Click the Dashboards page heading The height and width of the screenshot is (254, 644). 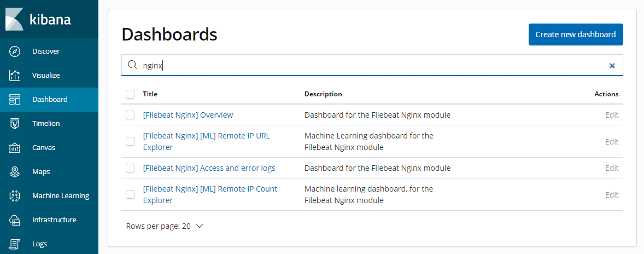pyautogui.click(x=169, y=34)
